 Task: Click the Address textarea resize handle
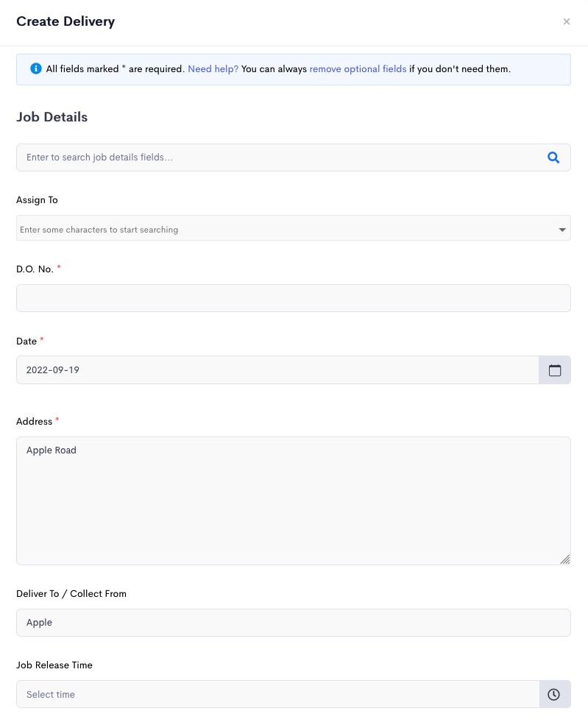[565, 559]
